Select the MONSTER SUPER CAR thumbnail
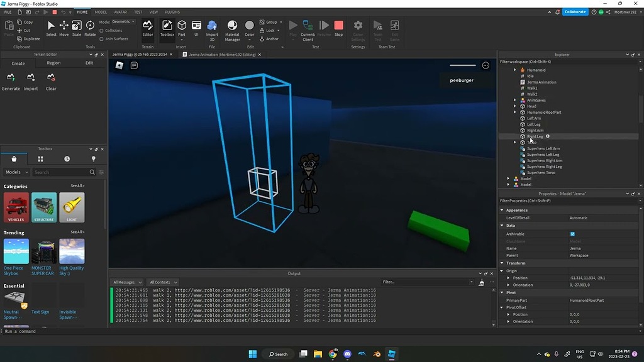The width and height of the screenshot is (644, 362). pyautogui.click(x=44, y=251)
